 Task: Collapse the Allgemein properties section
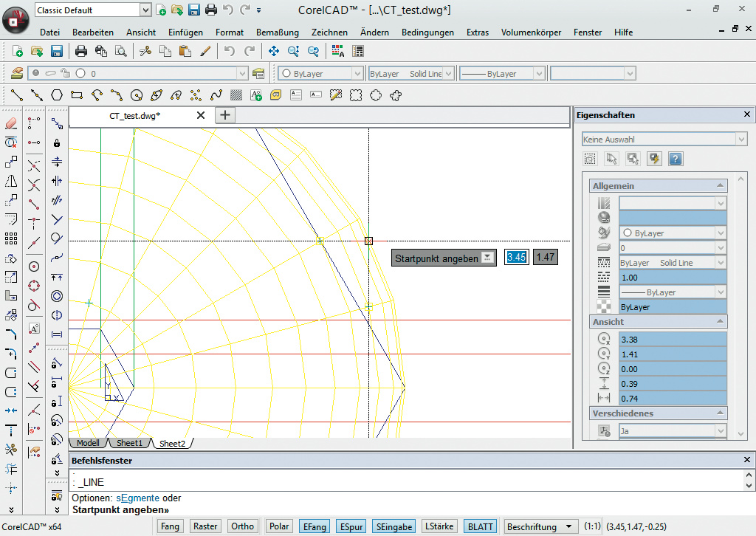pos(718,186)
